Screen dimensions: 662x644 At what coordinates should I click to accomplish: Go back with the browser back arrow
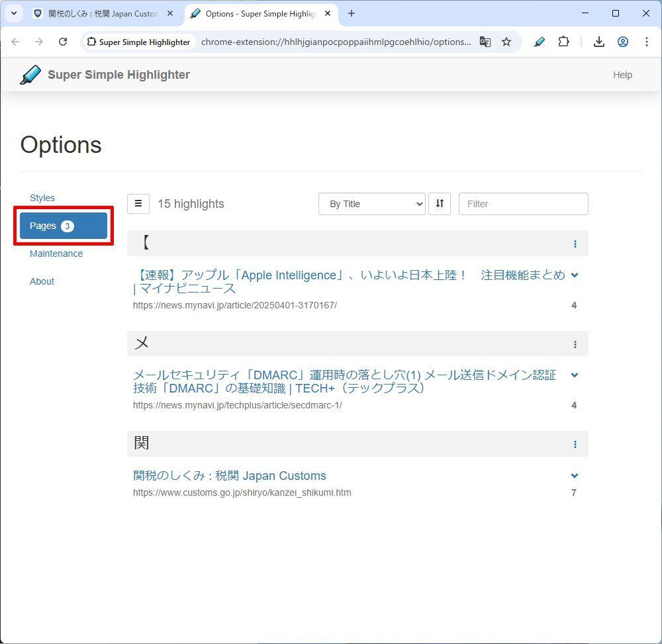[x=16, y=42]
